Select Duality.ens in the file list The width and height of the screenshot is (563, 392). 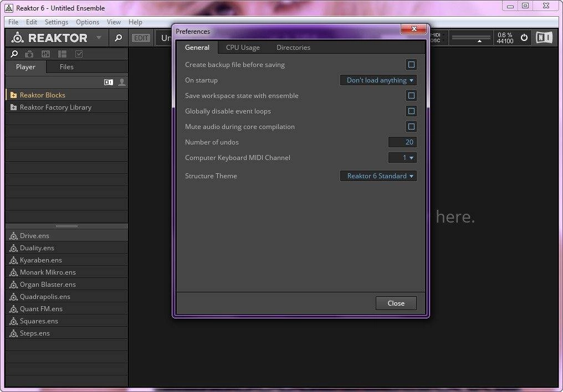67,248
